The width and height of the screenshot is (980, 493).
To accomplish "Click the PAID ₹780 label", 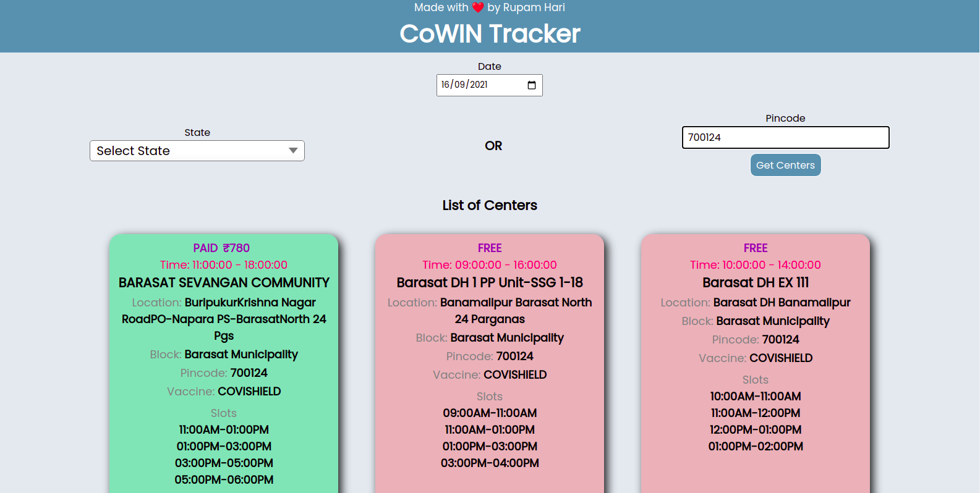I will [x=221, y=248].
